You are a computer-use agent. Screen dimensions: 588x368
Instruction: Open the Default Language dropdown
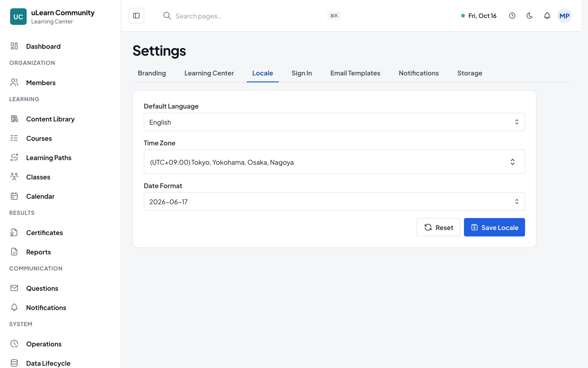[334, 122]
